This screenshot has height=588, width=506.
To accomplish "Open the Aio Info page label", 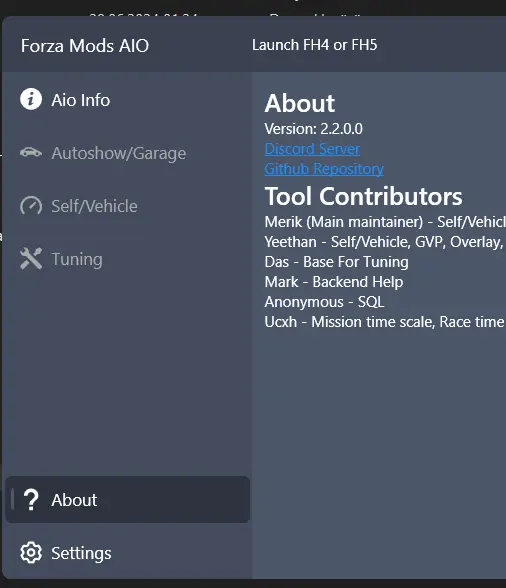I will tap(81, 100).
